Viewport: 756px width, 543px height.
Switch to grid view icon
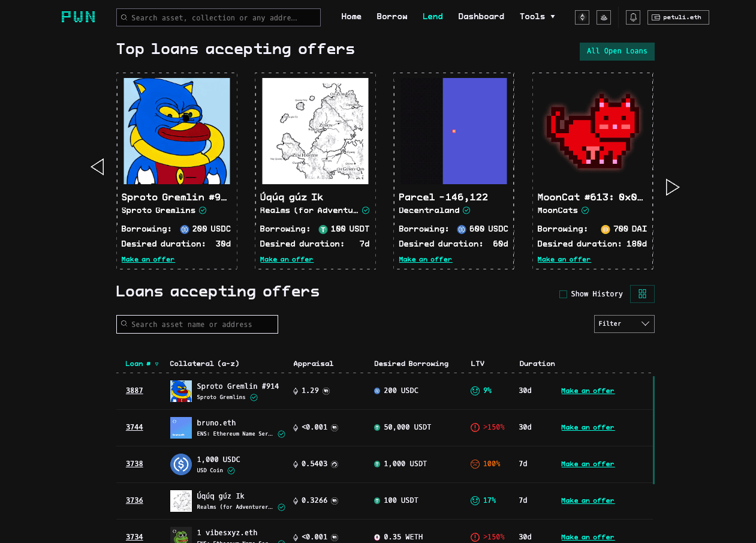point(642,294)
